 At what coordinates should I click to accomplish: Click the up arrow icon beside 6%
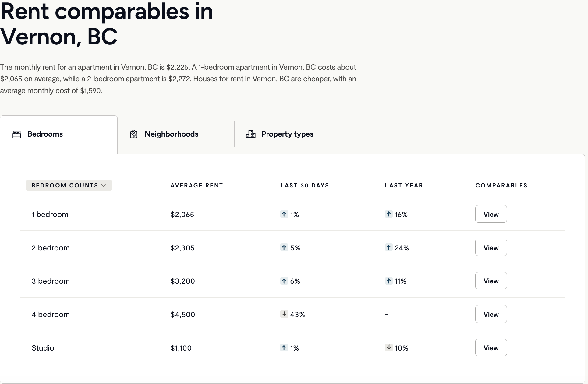284,281
